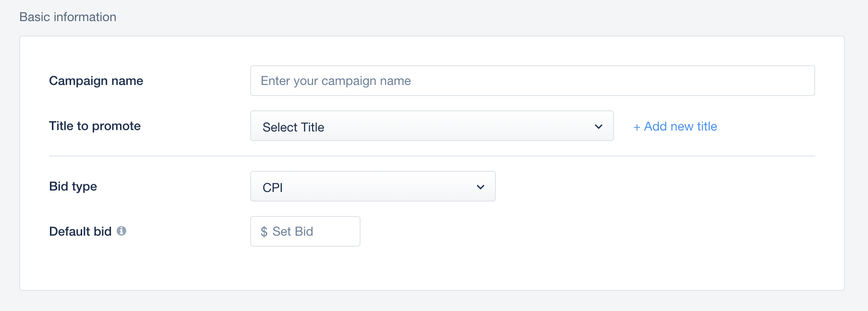Focus the Campaign name input field
The height and width of the screenshot is (311, 868).
click(532, 81)
